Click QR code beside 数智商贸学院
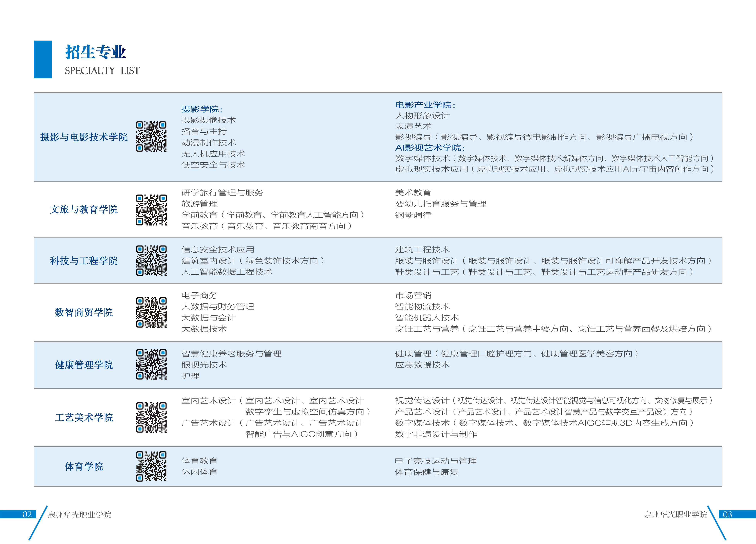This screenshot has height=544, width=756. pos(151,313)
